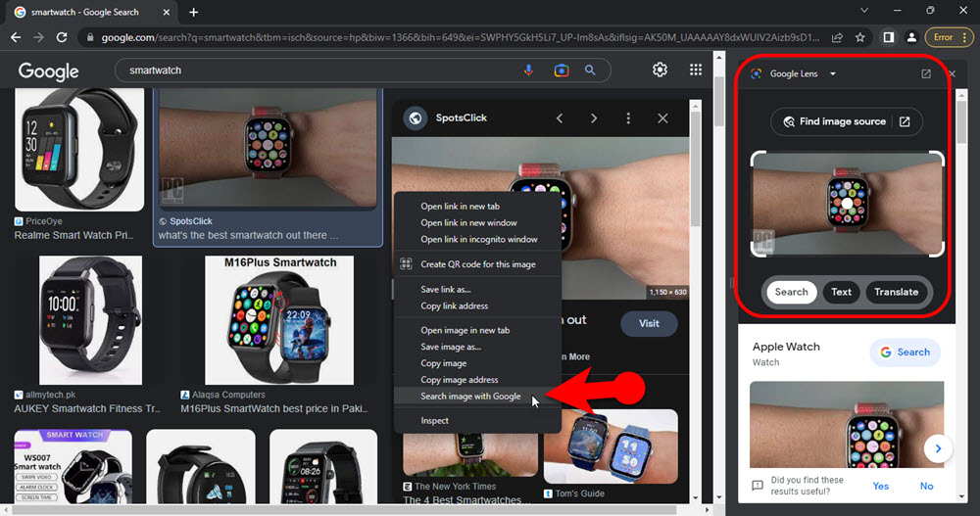Open the SpotsClick globe icon
The width and height of the screenshot is (980, 516).
(x=415, y=117)
